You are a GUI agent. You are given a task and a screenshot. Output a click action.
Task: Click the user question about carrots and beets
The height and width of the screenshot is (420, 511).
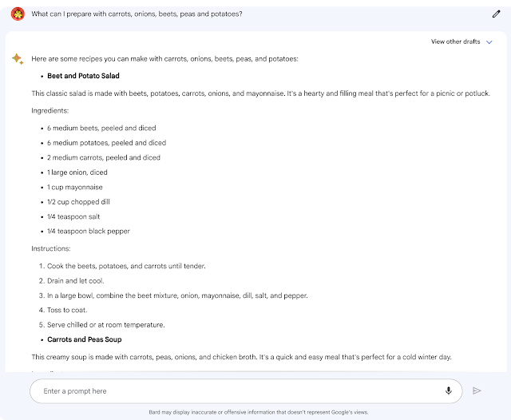tap(137, 14)
